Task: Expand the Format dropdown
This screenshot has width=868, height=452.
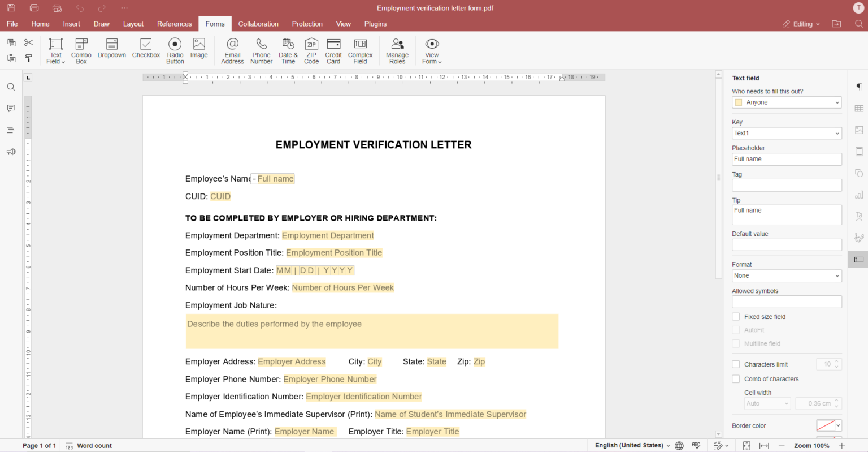Action: point(786,276)
